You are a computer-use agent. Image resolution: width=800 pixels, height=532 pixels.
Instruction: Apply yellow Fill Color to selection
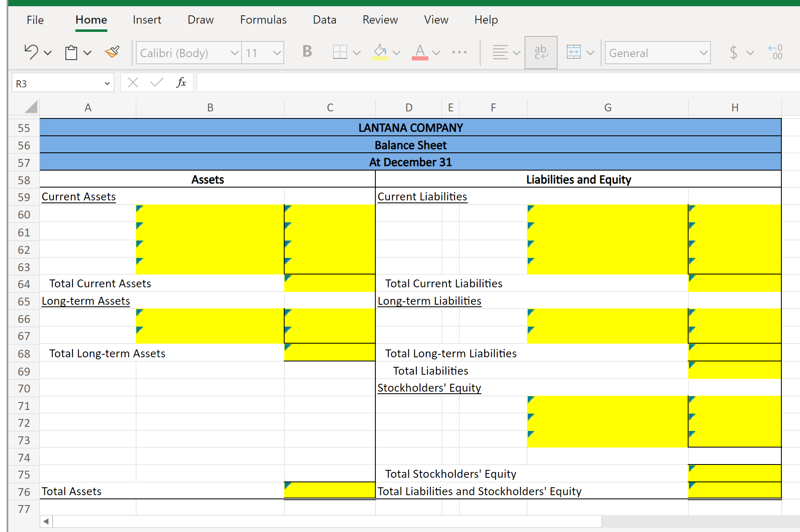pyautogui.click(x=379, y=51)
